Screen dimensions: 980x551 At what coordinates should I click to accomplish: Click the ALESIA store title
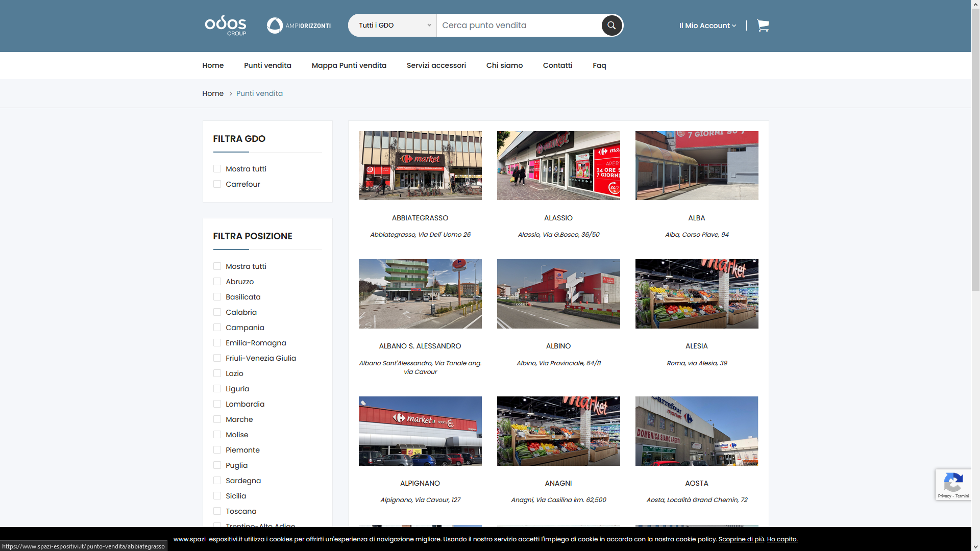697,346
